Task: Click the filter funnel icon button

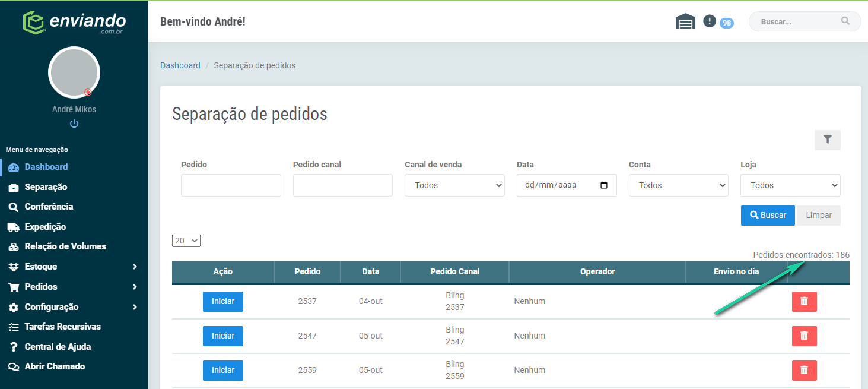Action: [828, 140]
